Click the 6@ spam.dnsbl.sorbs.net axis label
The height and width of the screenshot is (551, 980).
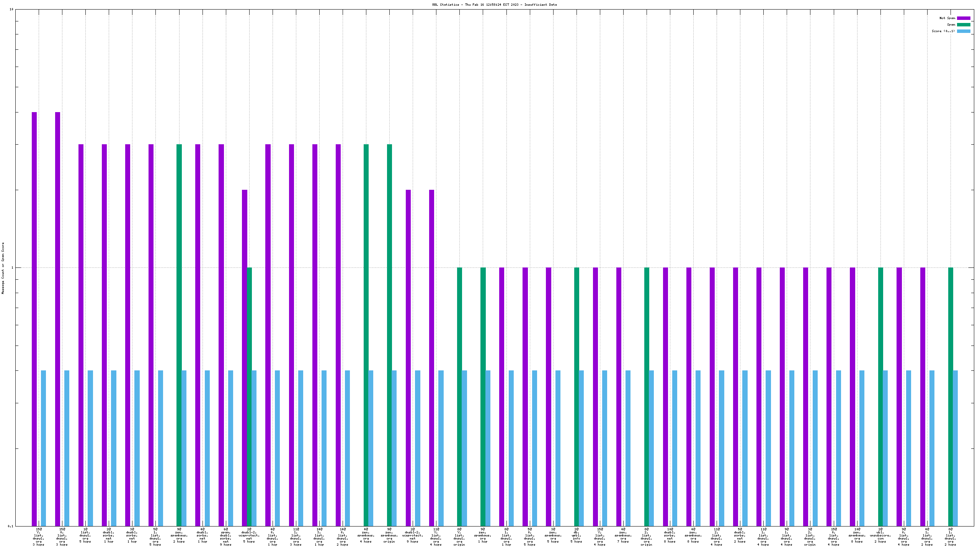click(x=225, y=536)
